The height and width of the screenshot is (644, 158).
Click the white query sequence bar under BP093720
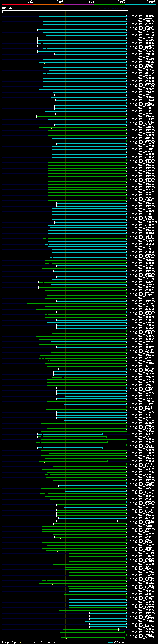point(65,10)
